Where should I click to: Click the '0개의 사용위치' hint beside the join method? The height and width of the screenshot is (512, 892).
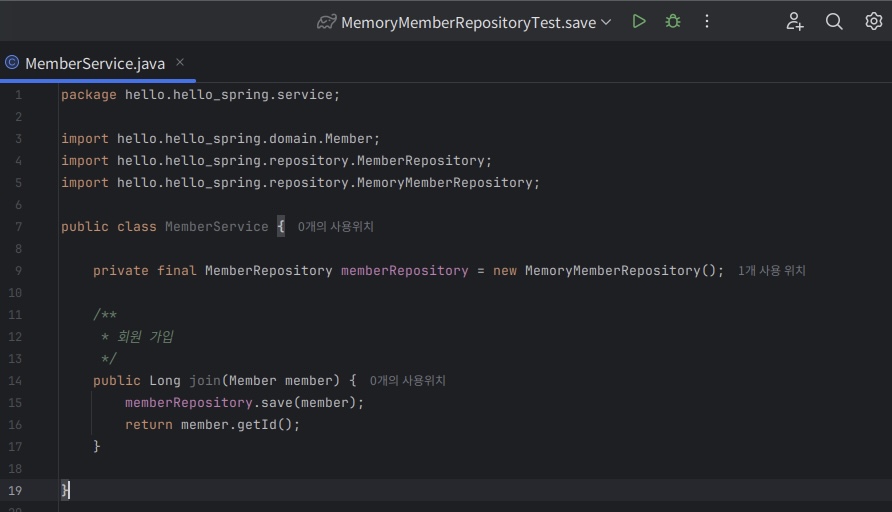pyautogui.click(x=407, y=381)
